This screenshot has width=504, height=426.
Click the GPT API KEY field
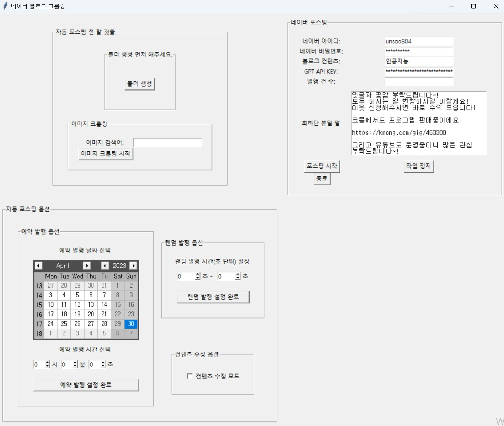point(419,71)
